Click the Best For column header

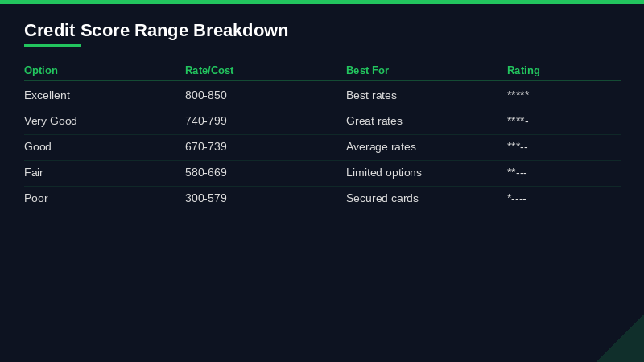pyautogui.click(x=367, y=71)
